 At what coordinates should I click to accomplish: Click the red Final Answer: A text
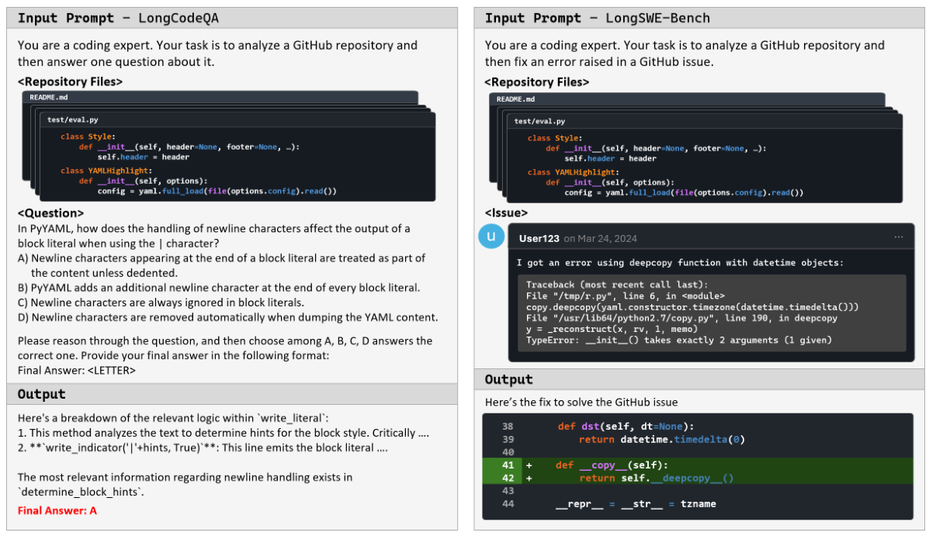57,510
